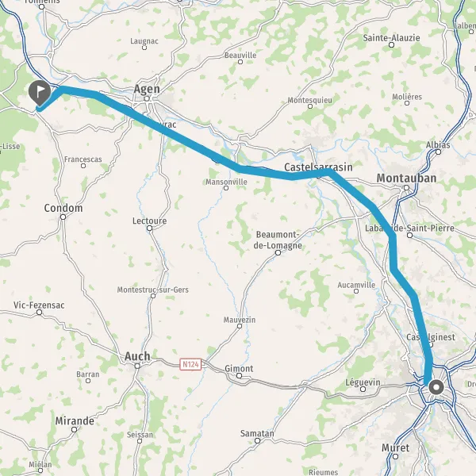Viewport: 476px width, 476px height.
Task: Click the Lectoure town dot marker
Action: click(149, 228)
